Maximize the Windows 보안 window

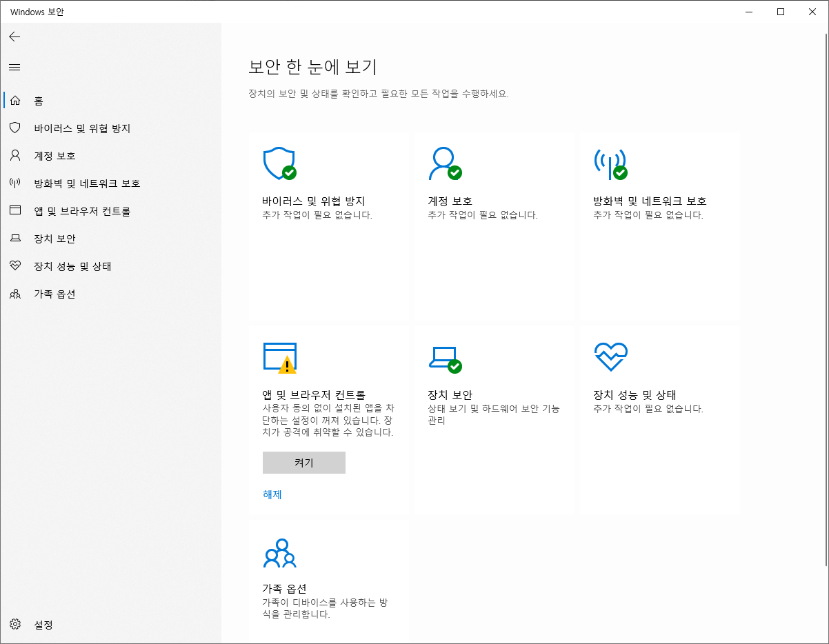781,11
